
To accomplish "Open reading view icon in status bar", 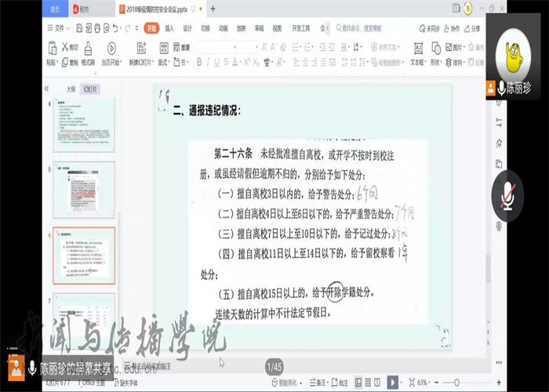I will 377,383.
